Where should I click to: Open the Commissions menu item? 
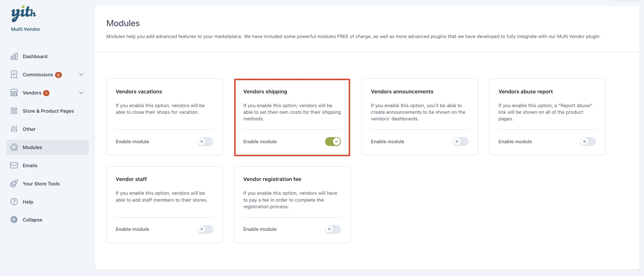pyautogui.click(x=48, y=75)
